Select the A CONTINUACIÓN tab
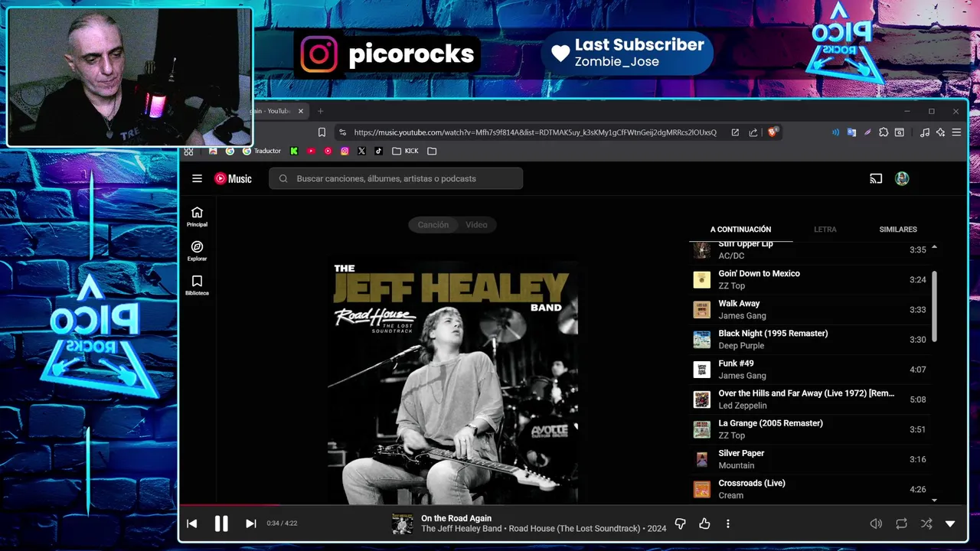This screenshot has height=551, width=980. [740, 229]
